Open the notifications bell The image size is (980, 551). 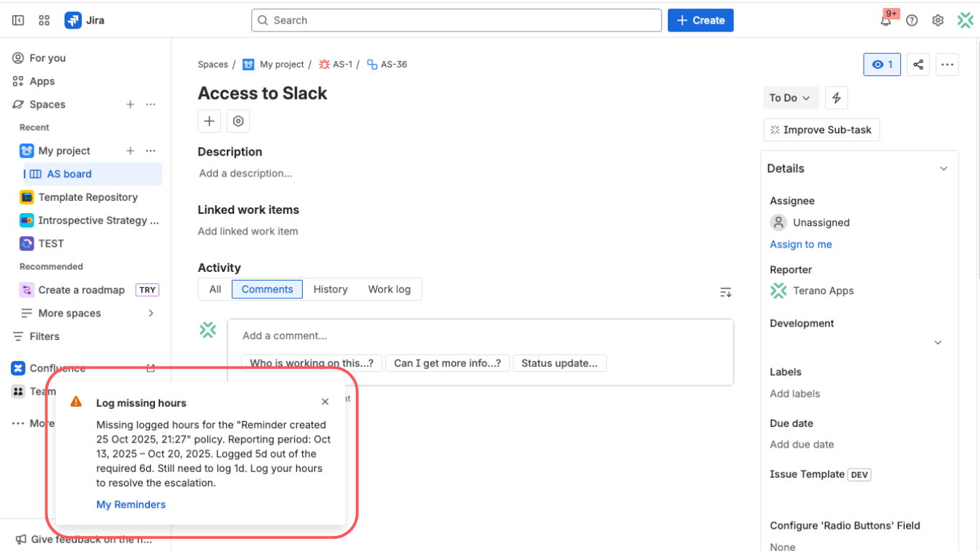(x=886, y=20)
